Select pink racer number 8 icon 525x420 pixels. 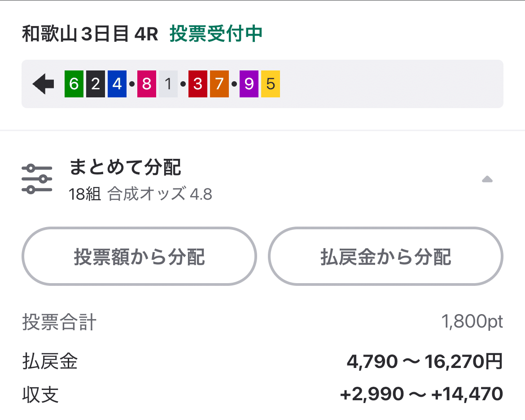coord(147,84)
